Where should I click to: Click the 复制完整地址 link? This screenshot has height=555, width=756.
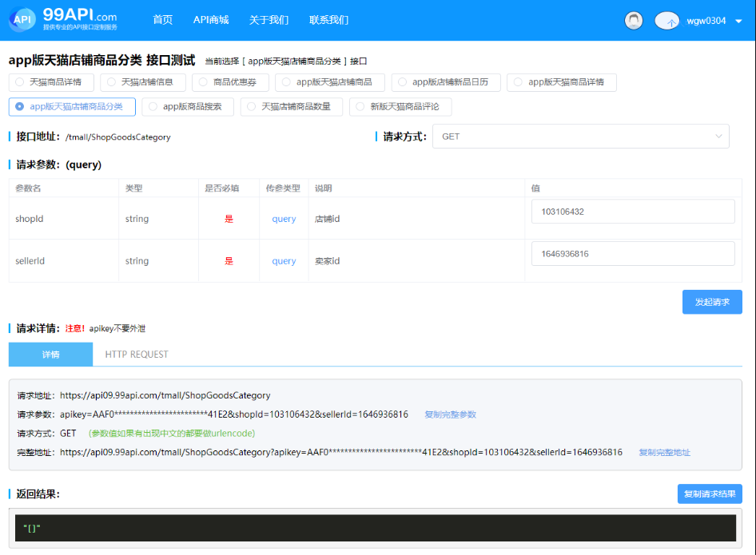click(x=664, y=452)
